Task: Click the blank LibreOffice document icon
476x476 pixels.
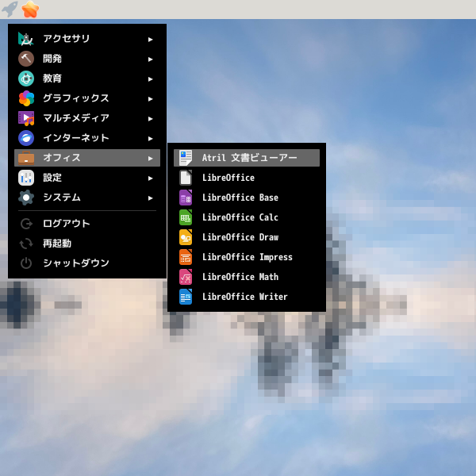Action: tap(186, 178)
